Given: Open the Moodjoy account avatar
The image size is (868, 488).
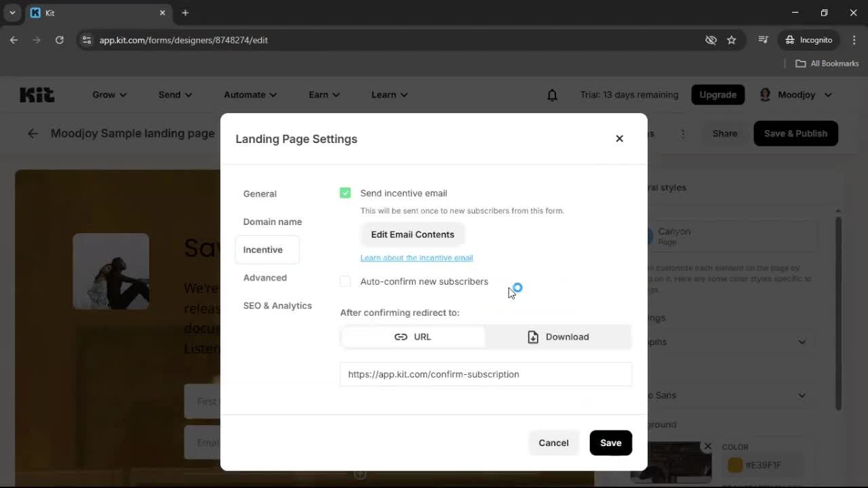Looking at the screenshot, I should click(765, 94).
